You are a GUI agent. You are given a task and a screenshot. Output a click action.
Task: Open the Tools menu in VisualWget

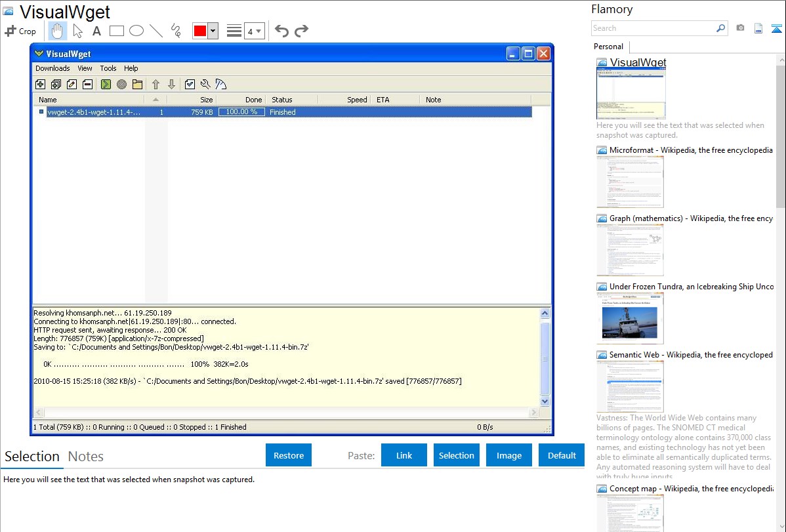coord(108,68)
